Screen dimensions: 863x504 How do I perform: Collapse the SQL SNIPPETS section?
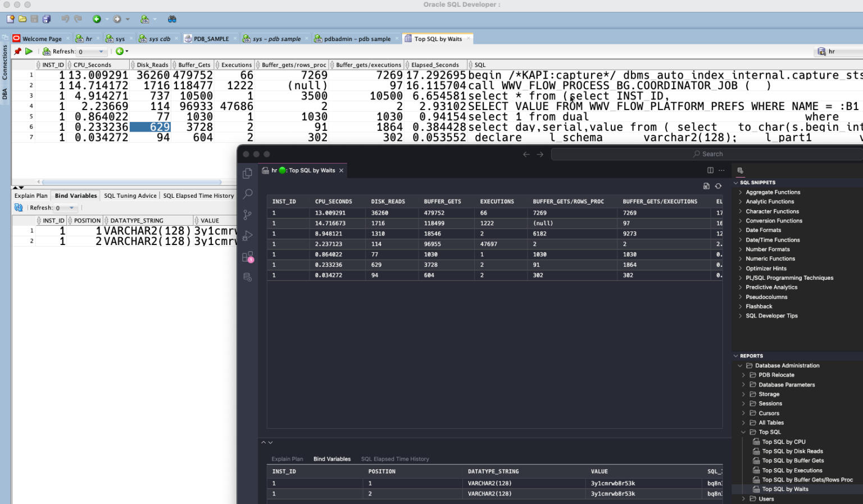point(736,182)
